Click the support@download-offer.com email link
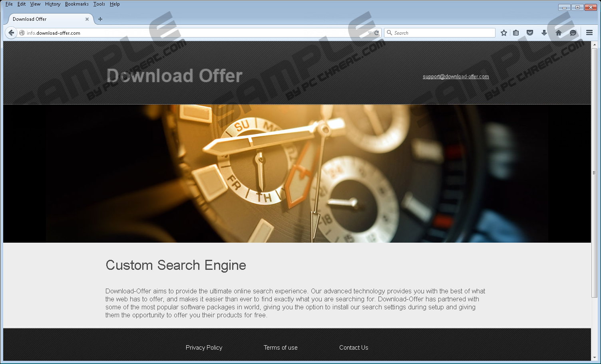601x364 pixels. tap(456, 76)
